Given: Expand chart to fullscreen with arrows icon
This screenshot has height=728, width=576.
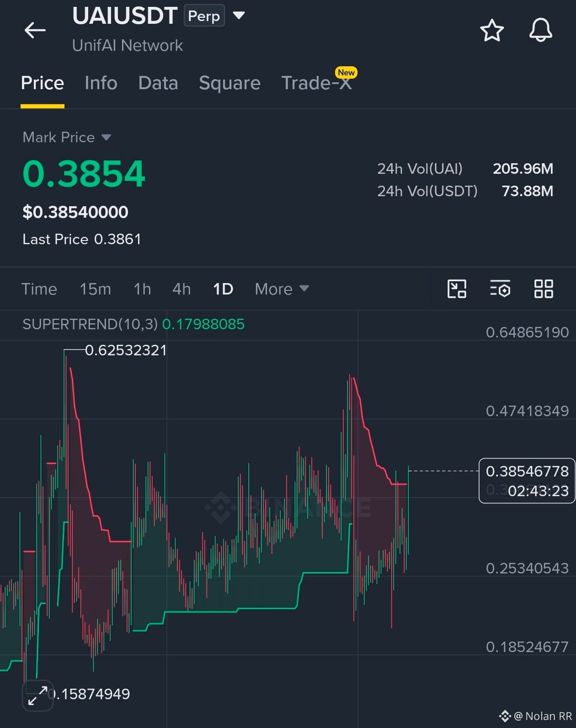Looking at the screenshot, I should [38, 696].
